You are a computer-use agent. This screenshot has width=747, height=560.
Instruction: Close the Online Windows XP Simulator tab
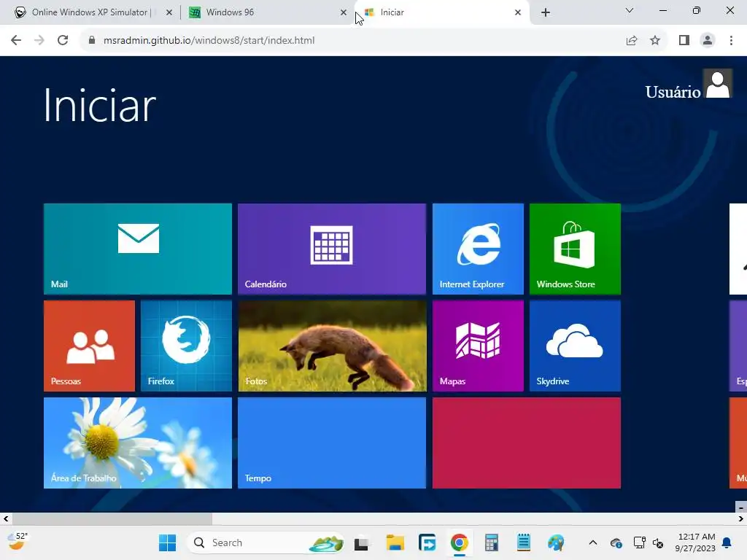(x=169, y=12)
